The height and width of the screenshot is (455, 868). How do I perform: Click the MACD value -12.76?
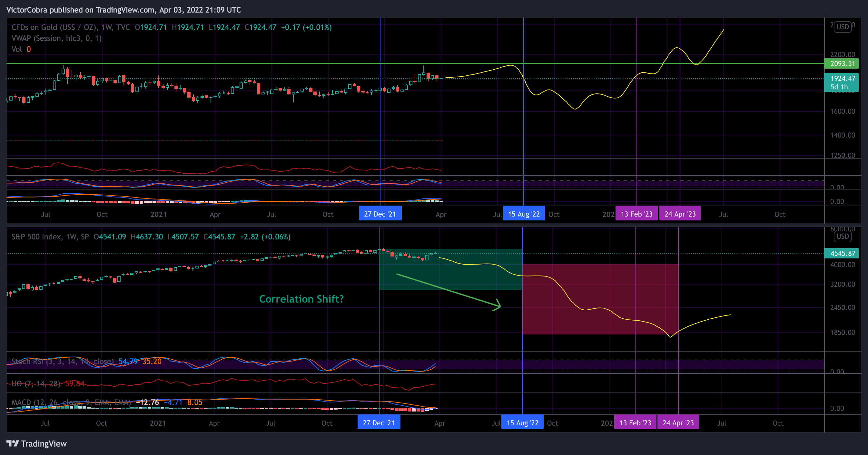pyautogui.click(x=147, y=402)
